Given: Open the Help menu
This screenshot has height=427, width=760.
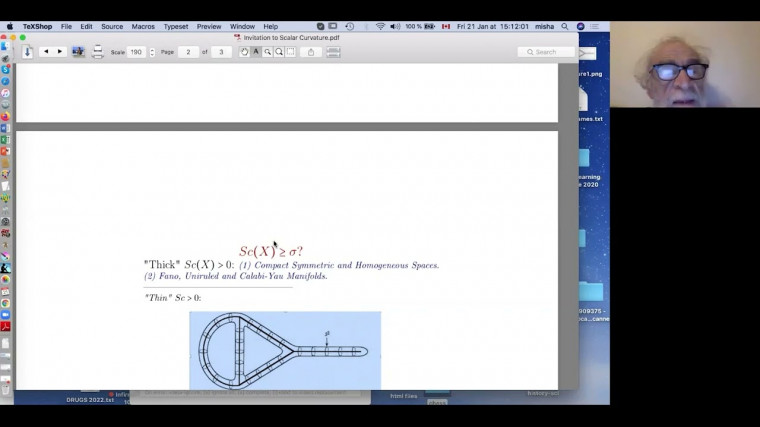Looking at the screenshot, I should point(270,27).
